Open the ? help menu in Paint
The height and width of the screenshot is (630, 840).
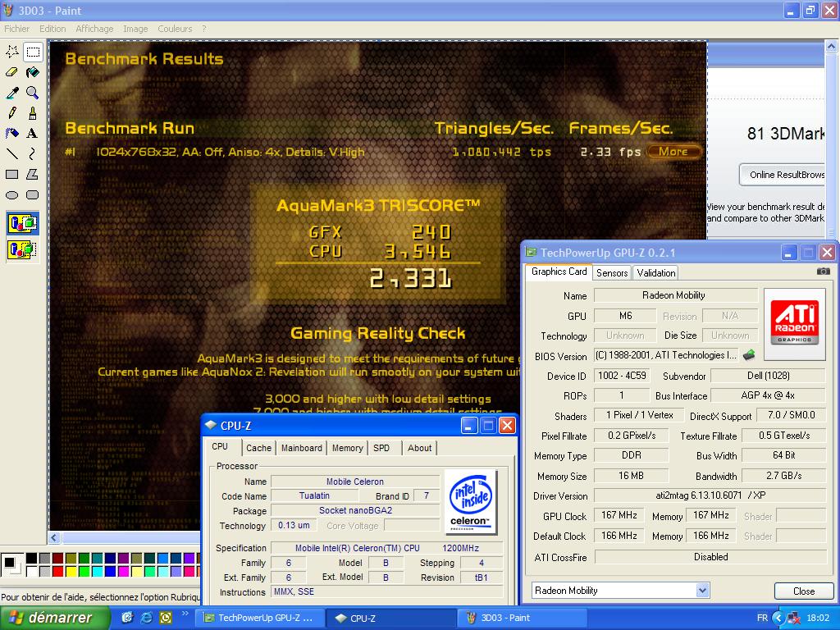tap(204, 29)
